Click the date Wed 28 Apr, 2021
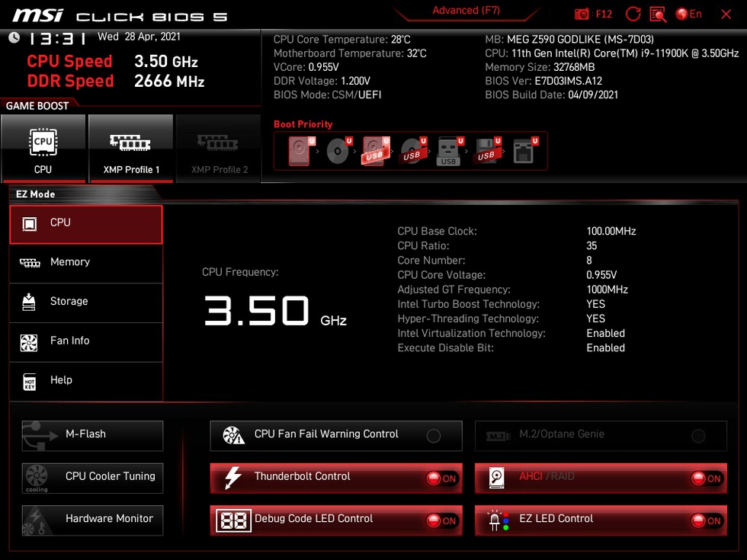The height and width of the screenshot is (560, 747). tap(139, 37)
